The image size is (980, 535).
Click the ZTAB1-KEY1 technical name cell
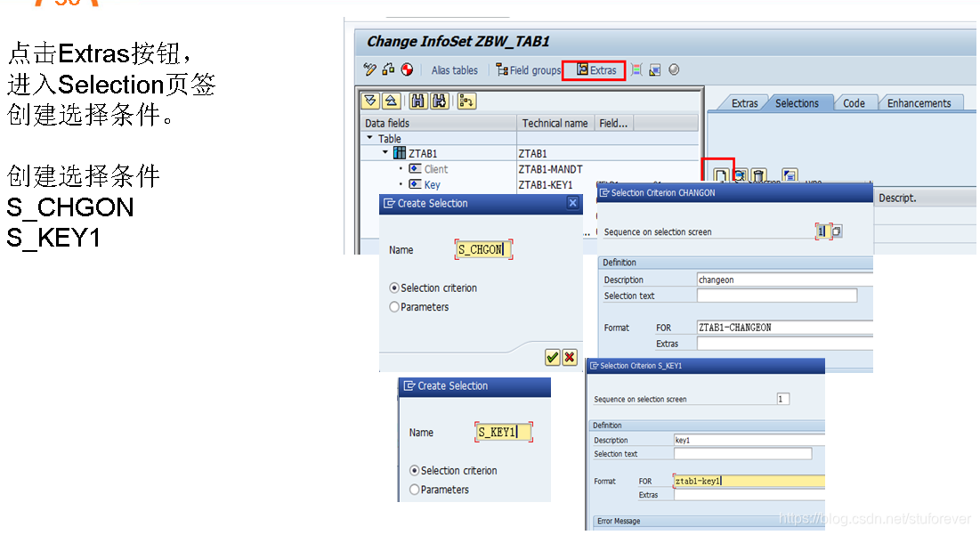click(x=545, y=184)
